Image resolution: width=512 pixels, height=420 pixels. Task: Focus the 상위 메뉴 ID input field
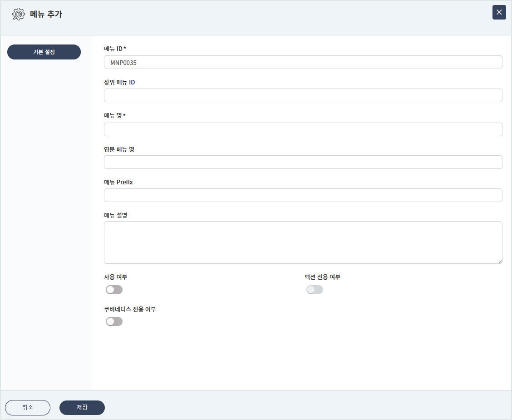(x=303, y=95)
